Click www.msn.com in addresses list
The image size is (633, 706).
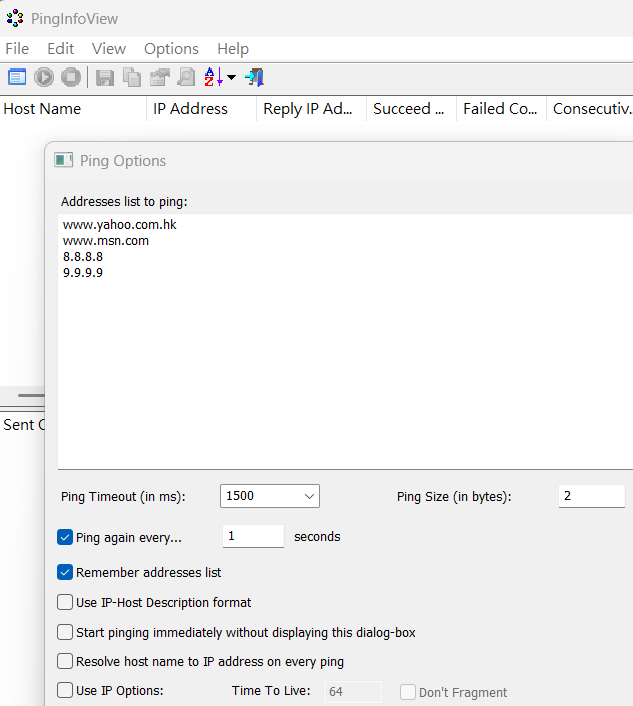(x=106, y=241)
